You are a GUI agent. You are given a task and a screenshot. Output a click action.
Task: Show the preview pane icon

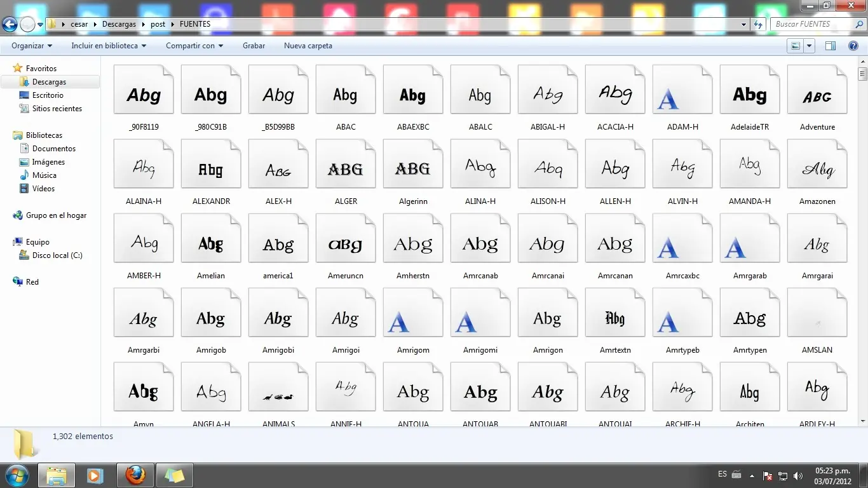pos(830,46)
